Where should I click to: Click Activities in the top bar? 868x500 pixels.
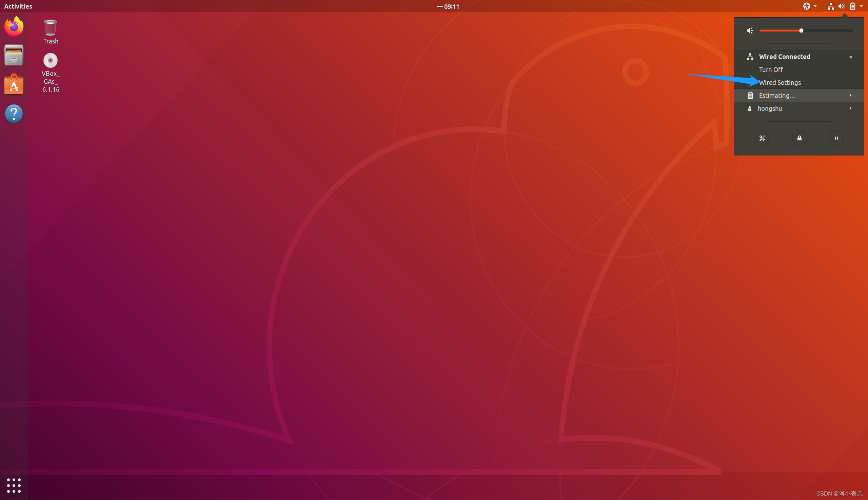coord(18,6)
